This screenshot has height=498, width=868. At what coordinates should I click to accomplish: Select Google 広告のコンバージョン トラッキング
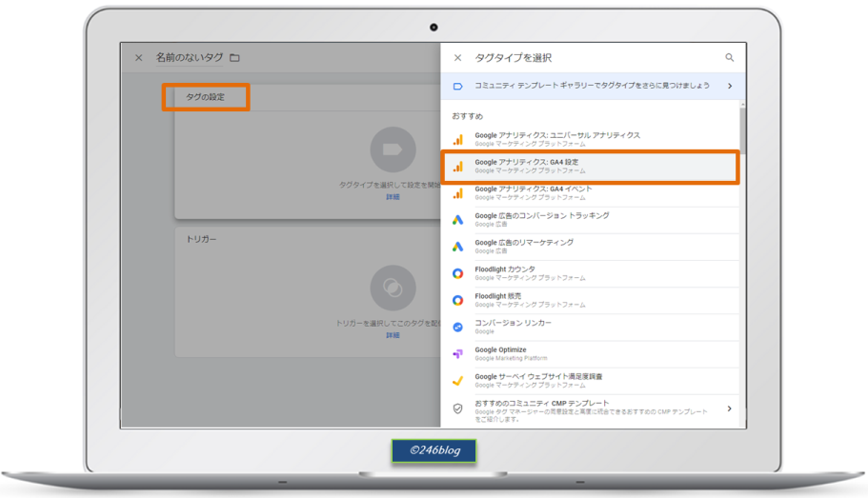[590, 220]
